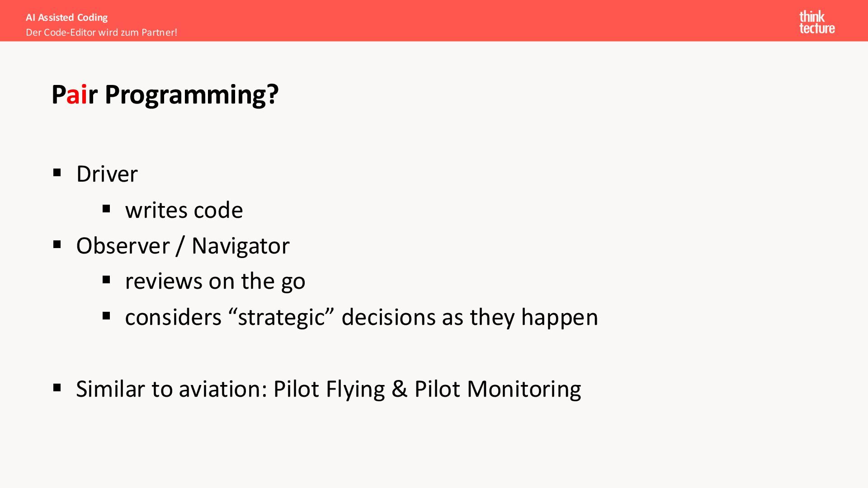This screenshot has height=488, width=868.
Task: Click 'Pilot Monitoring' at line end
Action: click(x=498, y=389)
